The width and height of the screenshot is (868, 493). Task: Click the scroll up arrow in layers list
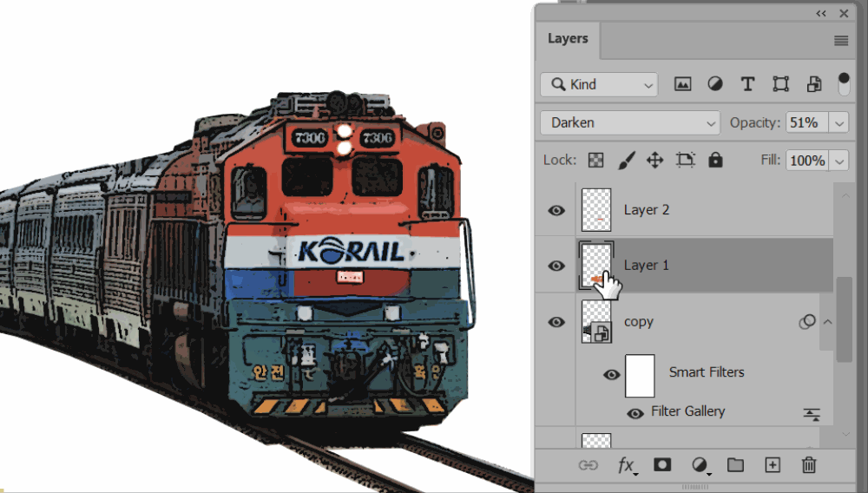[845, 196]
